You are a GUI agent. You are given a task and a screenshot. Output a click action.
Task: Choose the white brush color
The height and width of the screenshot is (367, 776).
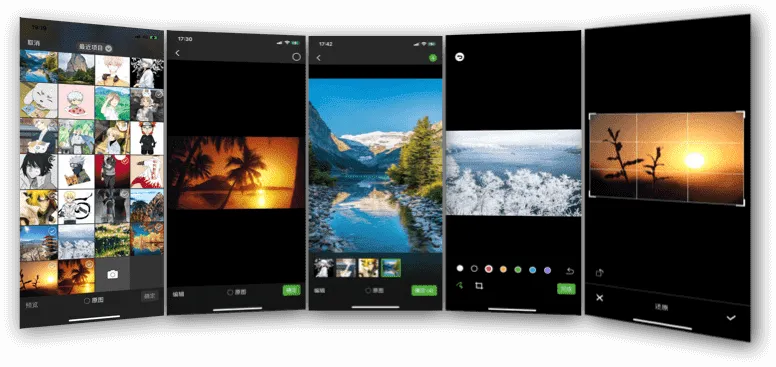point(460,268)
